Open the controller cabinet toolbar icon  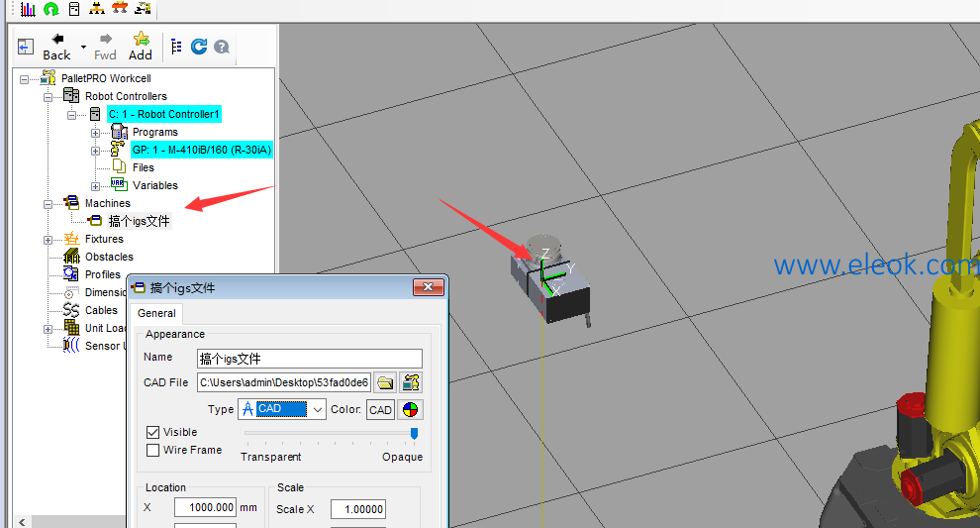[x=74, y=8]
